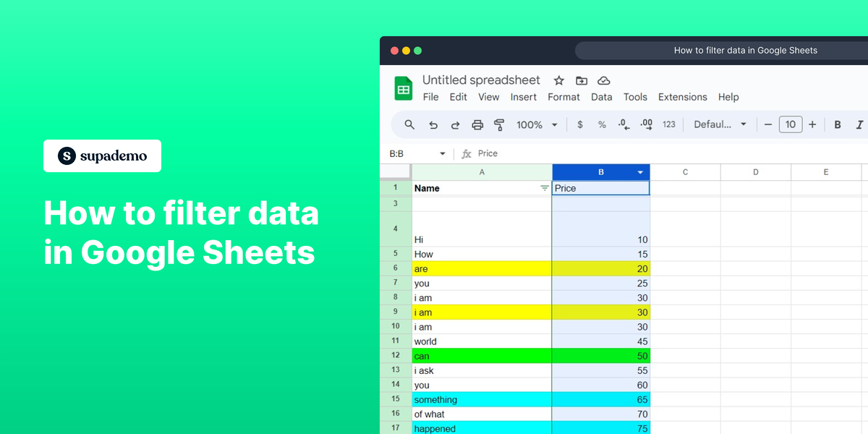Click the Google Sheets logo icon
The height and width of the screenshot is (434, 868).
pos(404,88)
